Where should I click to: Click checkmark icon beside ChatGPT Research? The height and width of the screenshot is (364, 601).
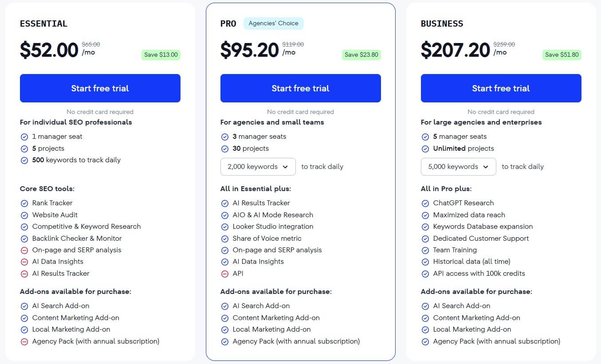pyautogui.click(x=425, y=203)
